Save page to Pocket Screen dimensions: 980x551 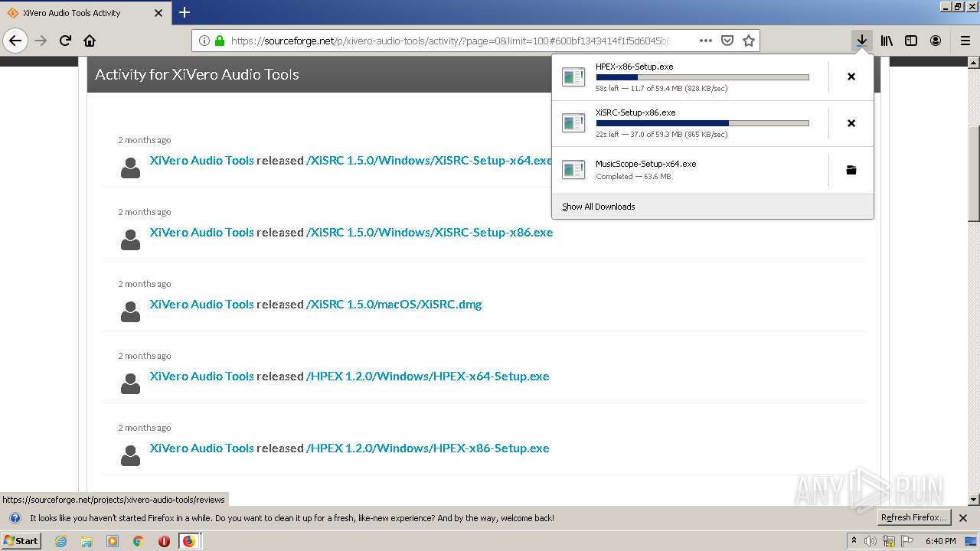727,41
